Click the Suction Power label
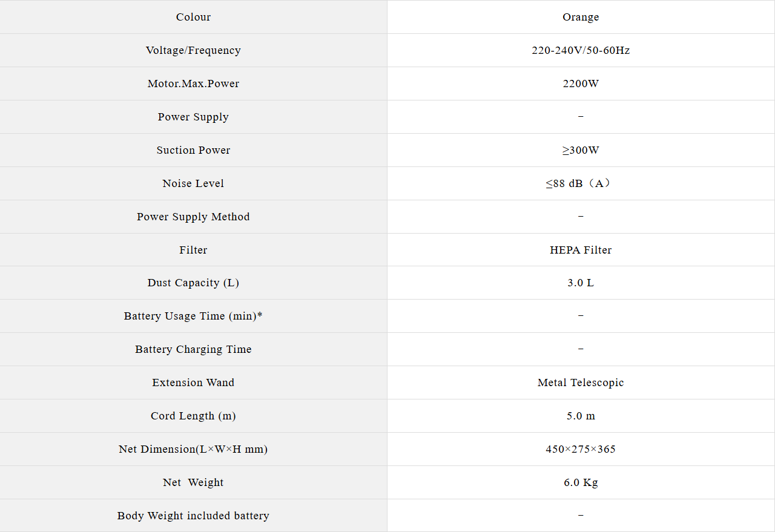The image size is (775, 532). [x=193, y=150]
